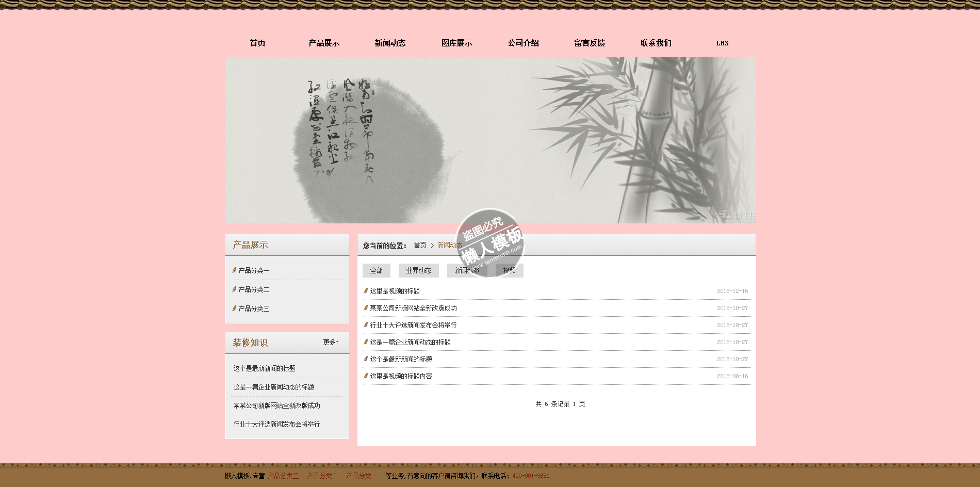Image resolution: width=980 pixels, height=487 pixels.
Task: Open the 行业十大评选新闻发布会将举行 article in main list
Action: pyautogui.click(x=413, y=325)
